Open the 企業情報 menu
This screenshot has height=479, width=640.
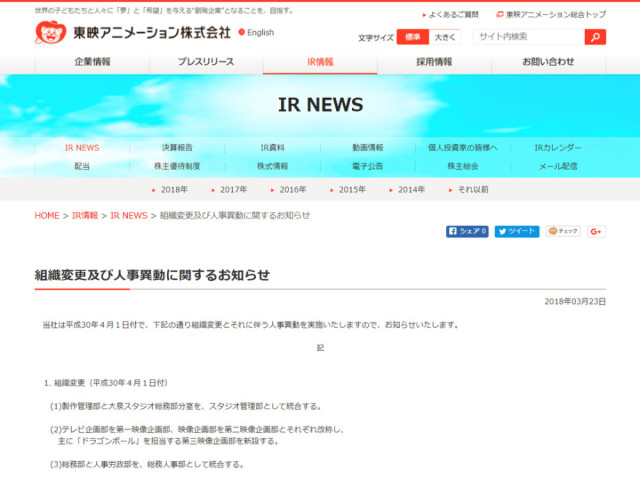pos(92,62)
